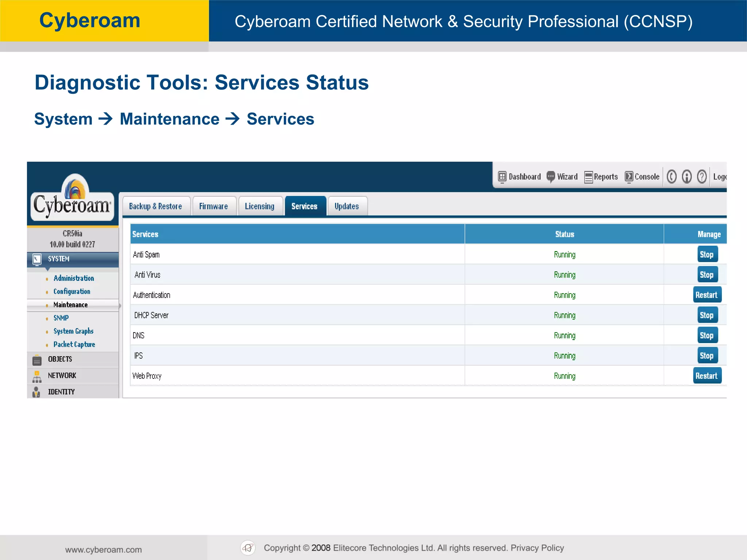Open the Privacy Policy link in footer
Screen dimensions: 747x560
click(537, 548)
